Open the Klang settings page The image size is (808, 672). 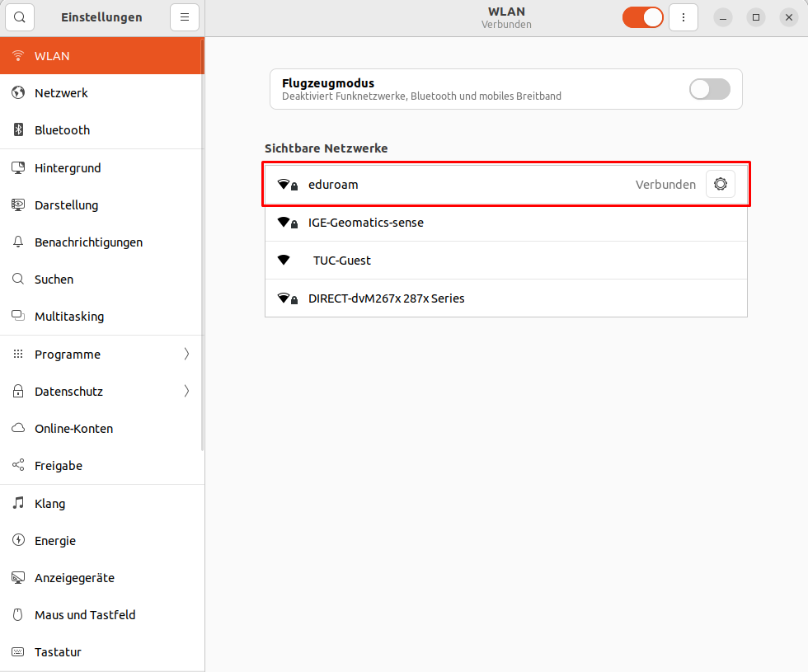point(102,504)
